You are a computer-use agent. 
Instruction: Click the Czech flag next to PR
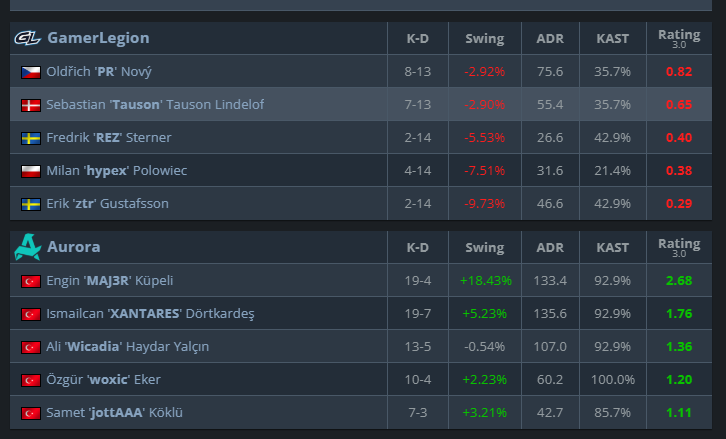coord(31,72)
